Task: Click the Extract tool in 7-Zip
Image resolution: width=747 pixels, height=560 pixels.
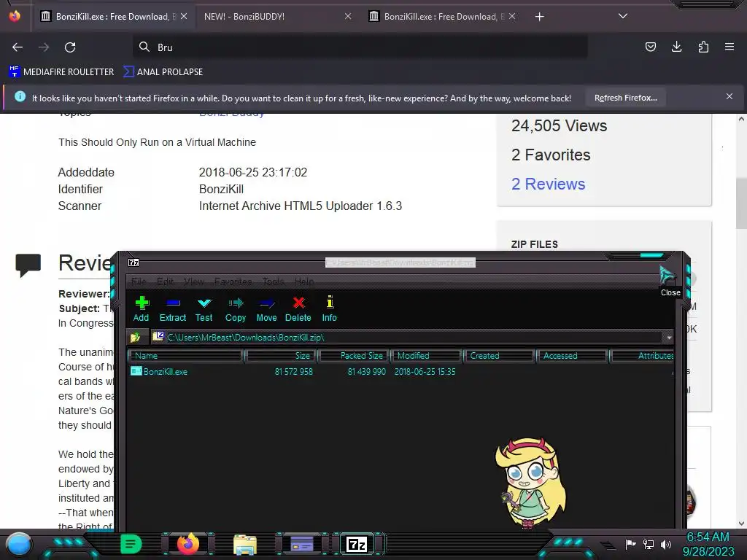Action: [172, 309]
